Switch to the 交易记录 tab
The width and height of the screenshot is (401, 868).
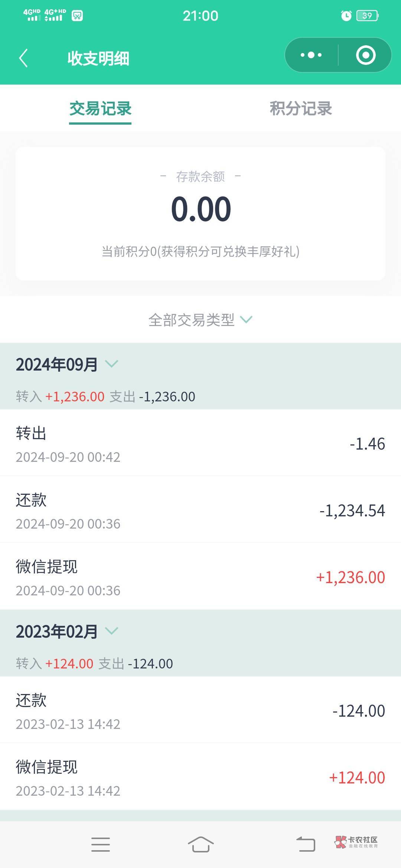pos(100,109)
